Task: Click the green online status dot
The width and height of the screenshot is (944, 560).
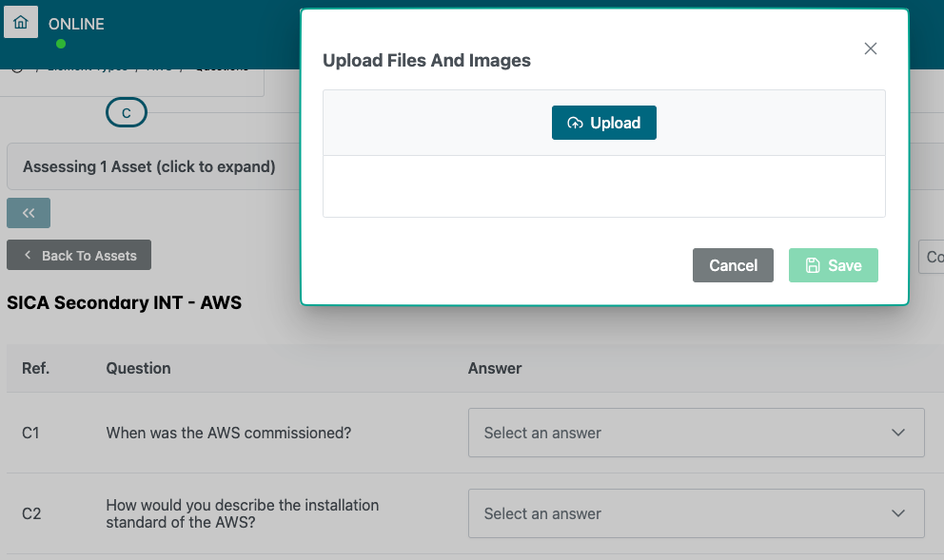Action: tap(61, 44)
